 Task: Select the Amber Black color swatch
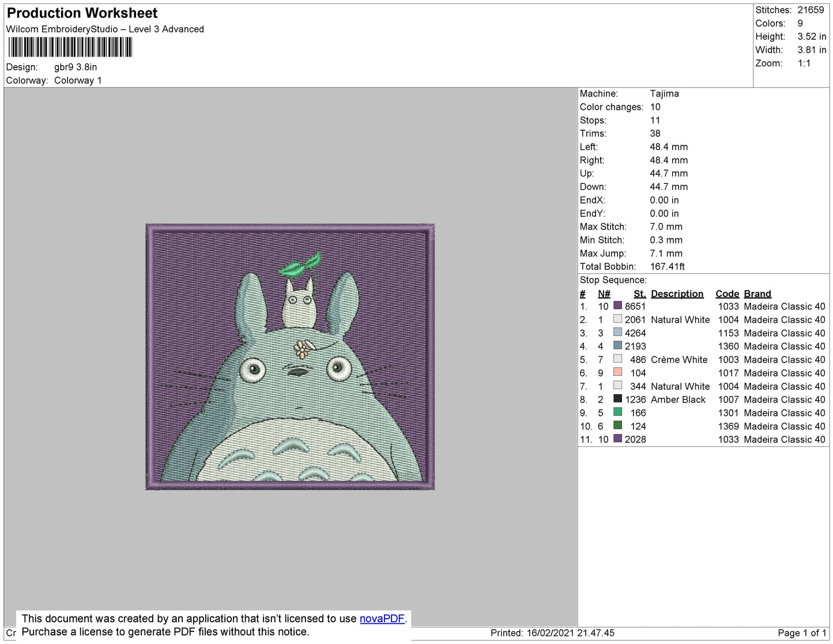tap(617, 398)
